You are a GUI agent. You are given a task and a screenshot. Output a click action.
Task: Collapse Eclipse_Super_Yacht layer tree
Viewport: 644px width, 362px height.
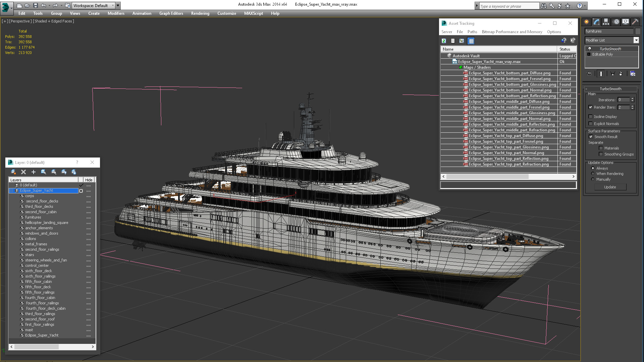11,191
